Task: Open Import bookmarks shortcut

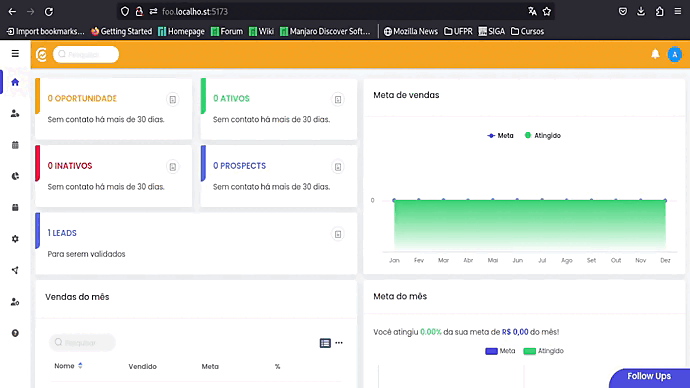Action: point(45,31)
